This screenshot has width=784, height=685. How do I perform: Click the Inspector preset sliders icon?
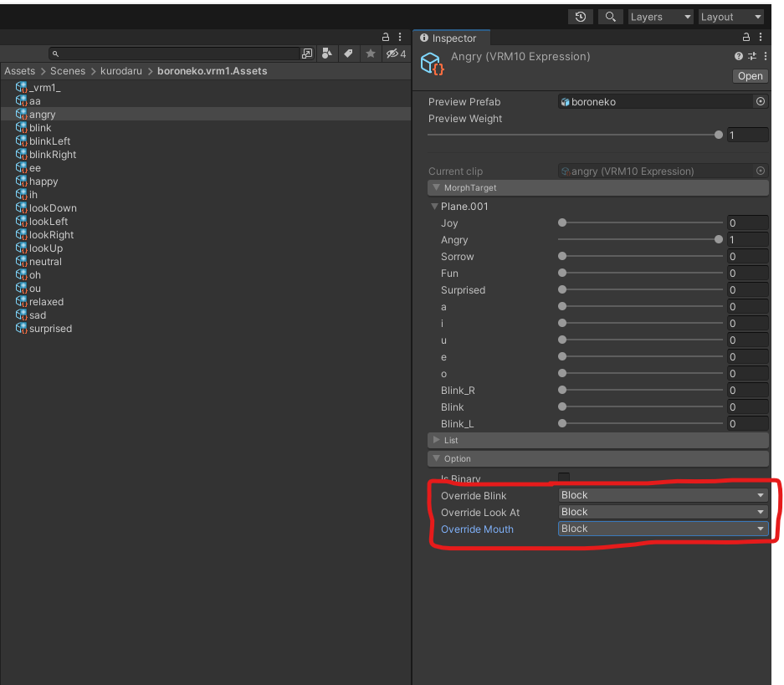click(751, 56)
